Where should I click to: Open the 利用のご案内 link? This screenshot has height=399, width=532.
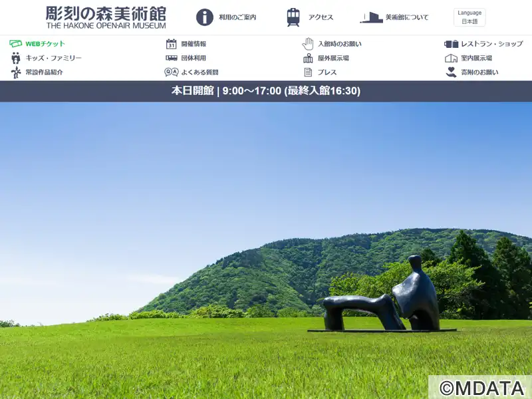coord(237,17)
